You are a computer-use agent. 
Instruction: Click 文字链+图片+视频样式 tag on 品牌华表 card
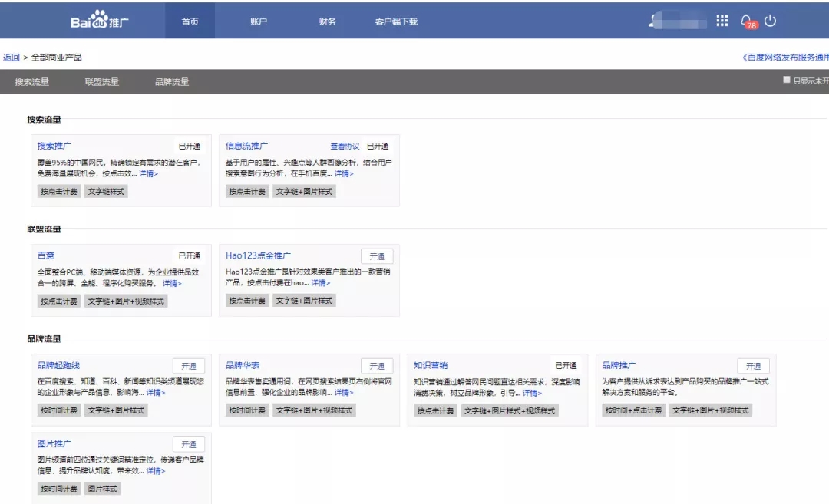coord(314,410)
